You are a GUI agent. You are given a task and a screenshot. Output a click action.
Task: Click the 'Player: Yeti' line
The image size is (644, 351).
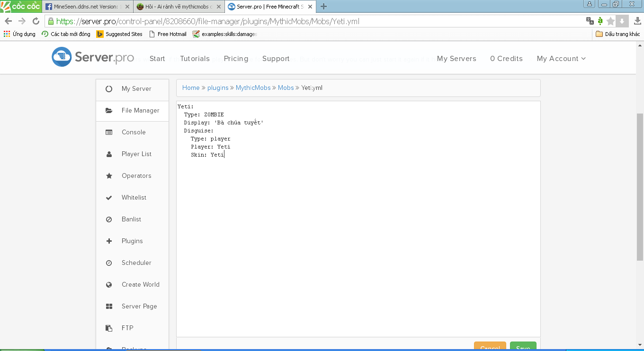coord(211,147)
